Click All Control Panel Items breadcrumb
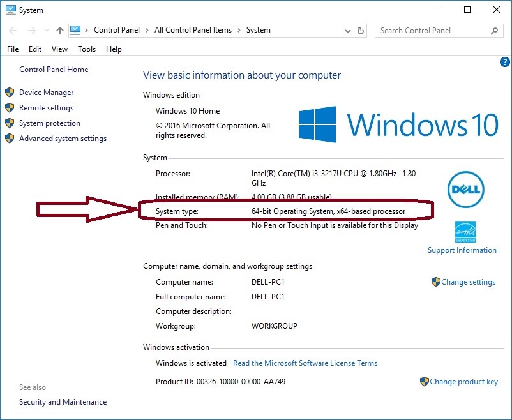 pyautogui.click(x=193, y=30)
